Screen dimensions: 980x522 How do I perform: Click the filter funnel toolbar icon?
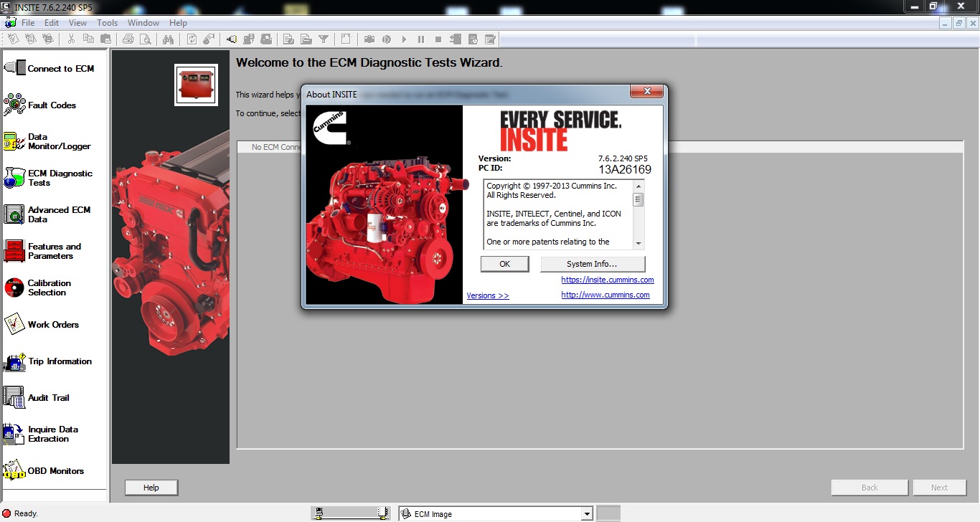[324, 39]
